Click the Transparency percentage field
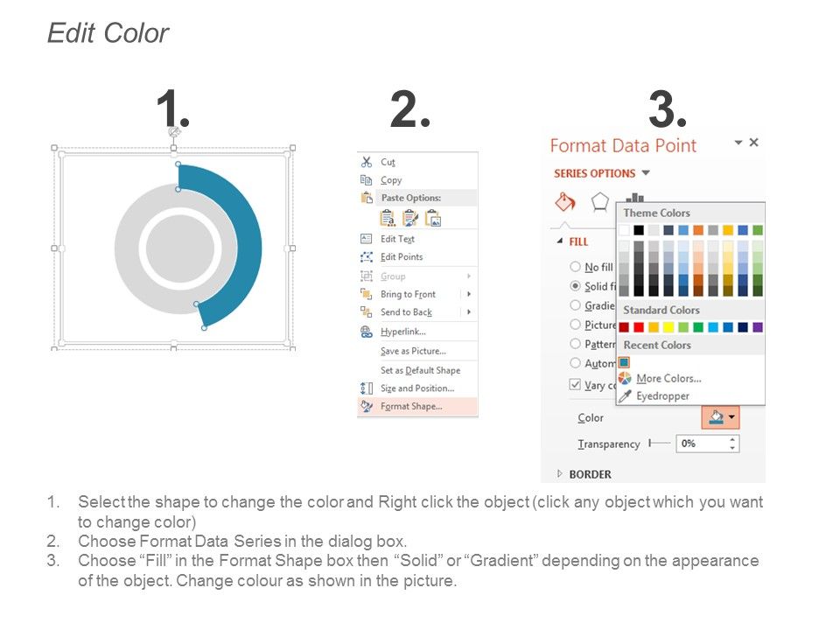Viewport: 840px width, 630px height. 707,444
